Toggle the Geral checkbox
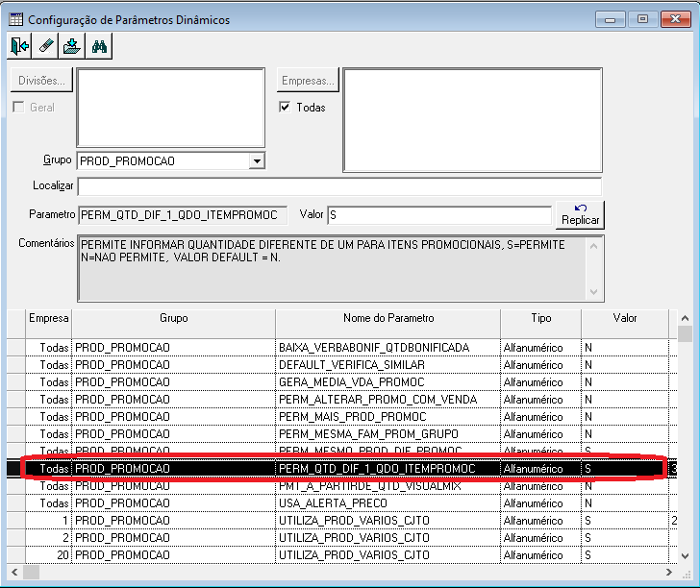This screenshot has height=588, width=700. point(18,107)
